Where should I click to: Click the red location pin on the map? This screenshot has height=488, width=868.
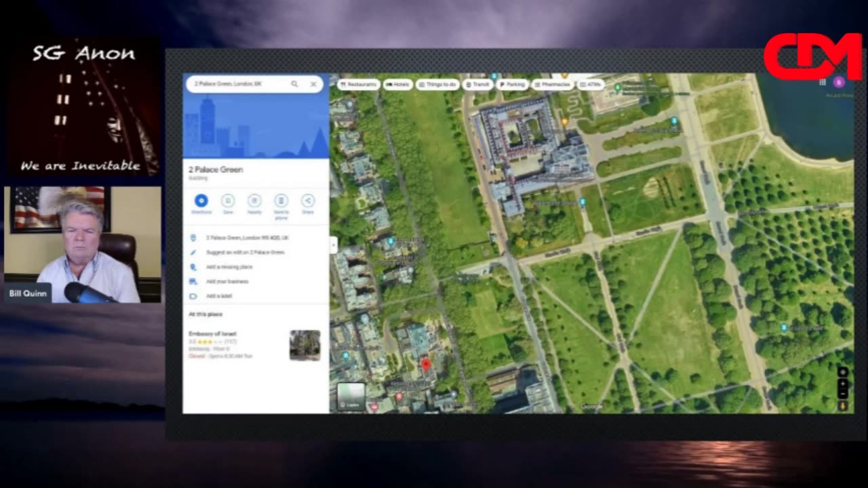pos(426,366)
